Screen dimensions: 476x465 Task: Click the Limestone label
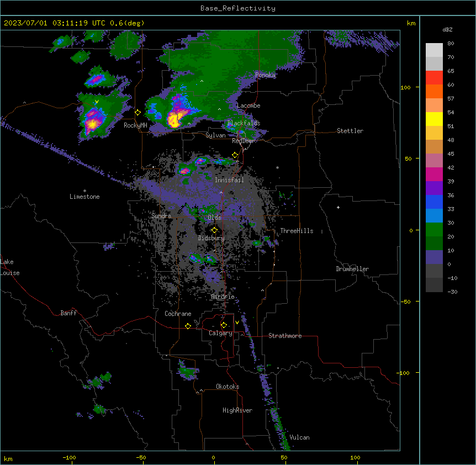coord(84,197)
